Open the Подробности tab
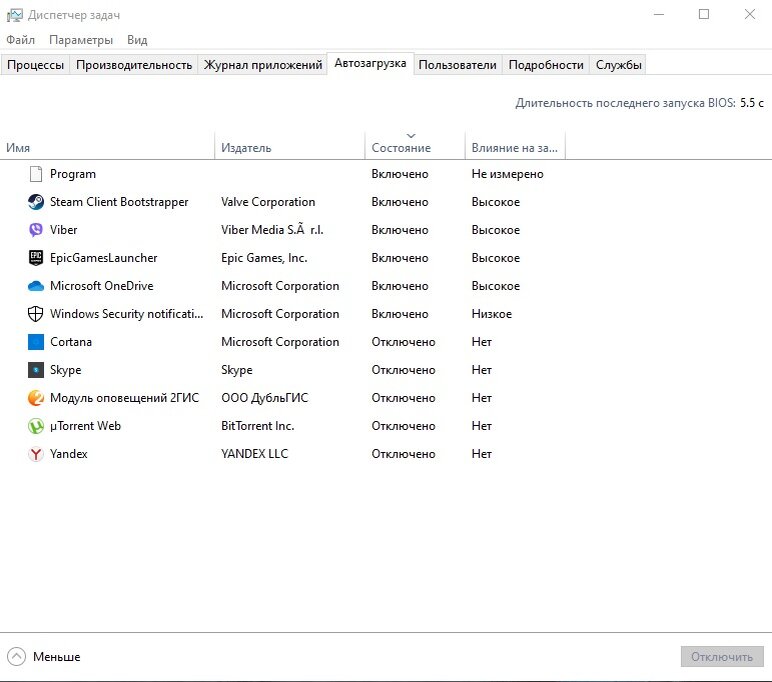Screen dimensions: 772x682 (546, 65)
